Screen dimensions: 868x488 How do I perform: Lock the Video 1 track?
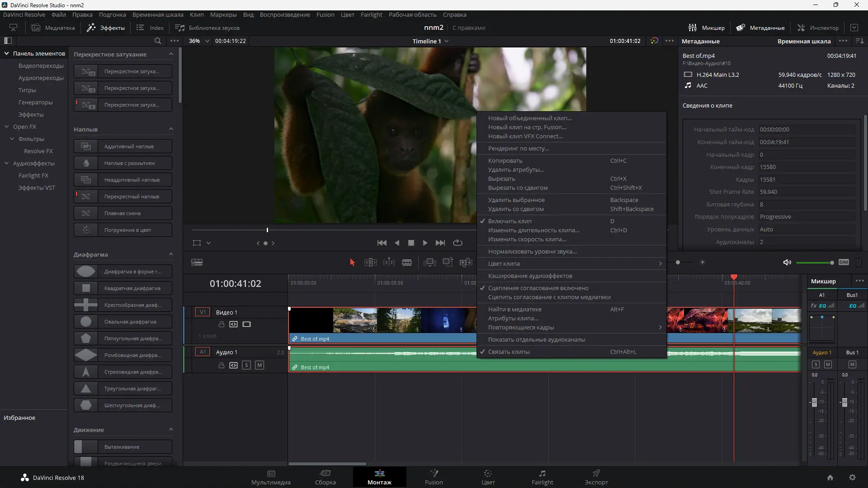[x=222, y=324]
